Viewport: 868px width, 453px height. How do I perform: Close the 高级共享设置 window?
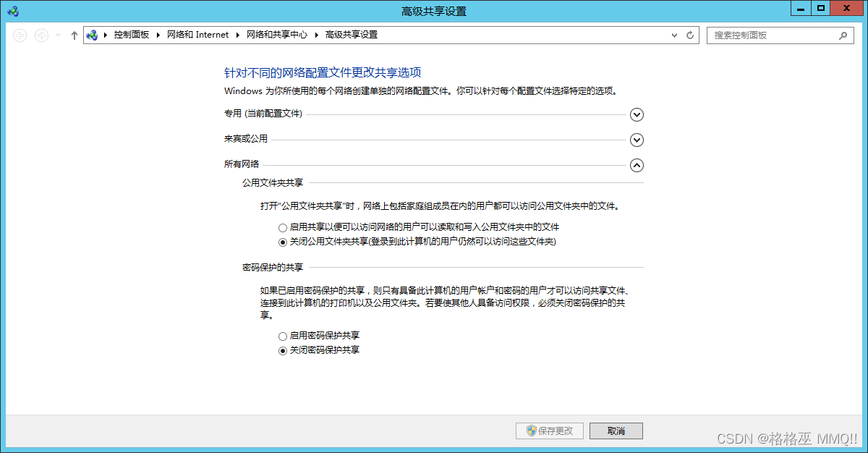pos(847,8)
